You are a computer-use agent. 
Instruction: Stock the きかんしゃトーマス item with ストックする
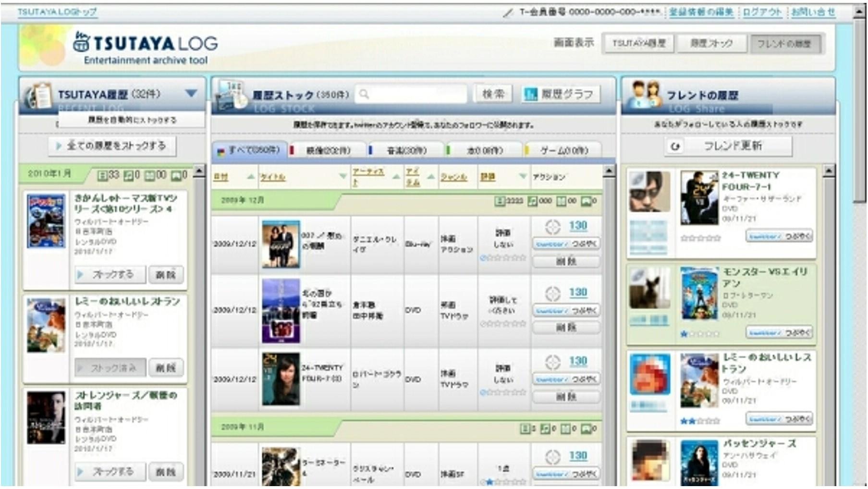[110, 274]
